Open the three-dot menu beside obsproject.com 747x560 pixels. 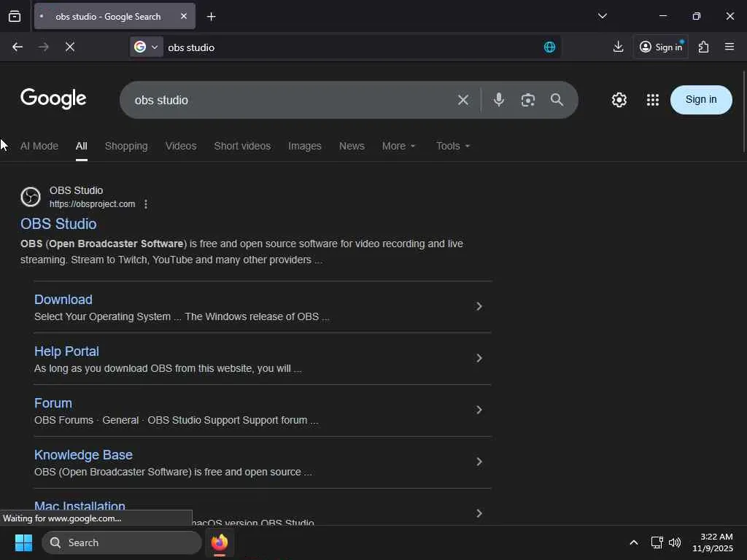click(x=146, y=204)
